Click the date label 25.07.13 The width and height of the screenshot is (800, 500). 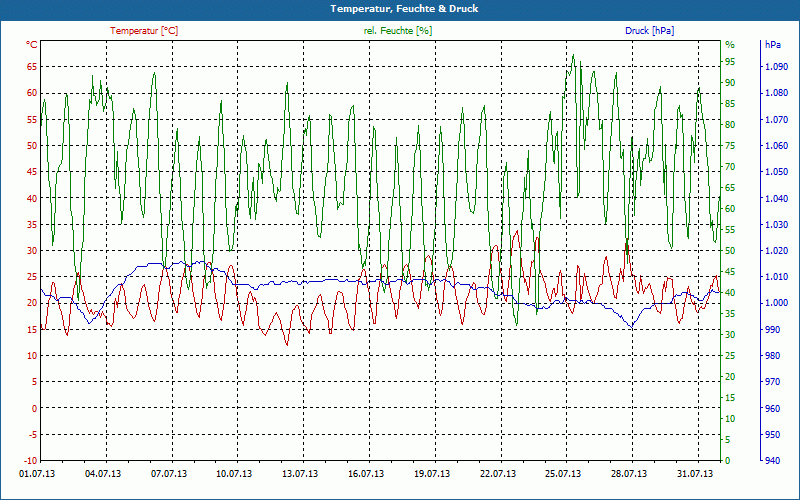tap(564, 474)
